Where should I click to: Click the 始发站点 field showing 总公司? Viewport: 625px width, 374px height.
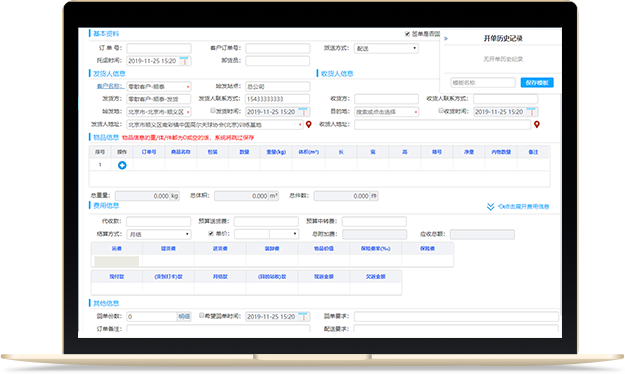[277, 87]
